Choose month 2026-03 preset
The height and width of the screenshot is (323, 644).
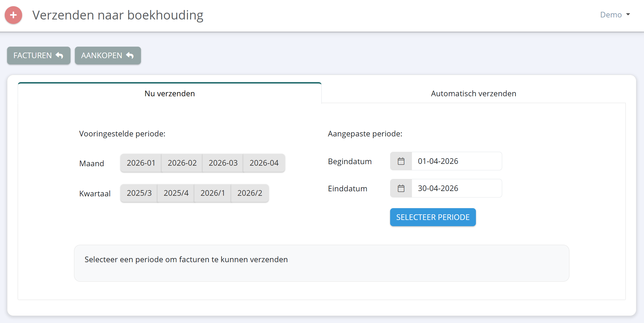pos(223,163)
